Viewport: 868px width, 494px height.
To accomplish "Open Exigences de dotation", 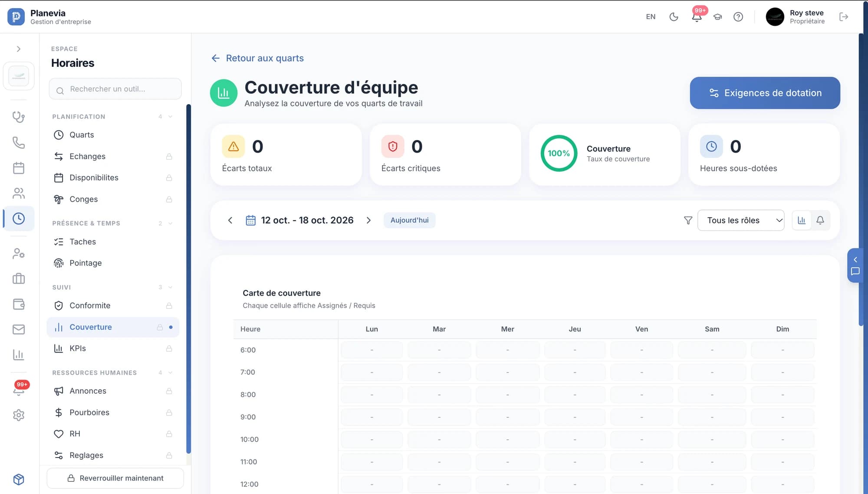I will pos(765,93).
